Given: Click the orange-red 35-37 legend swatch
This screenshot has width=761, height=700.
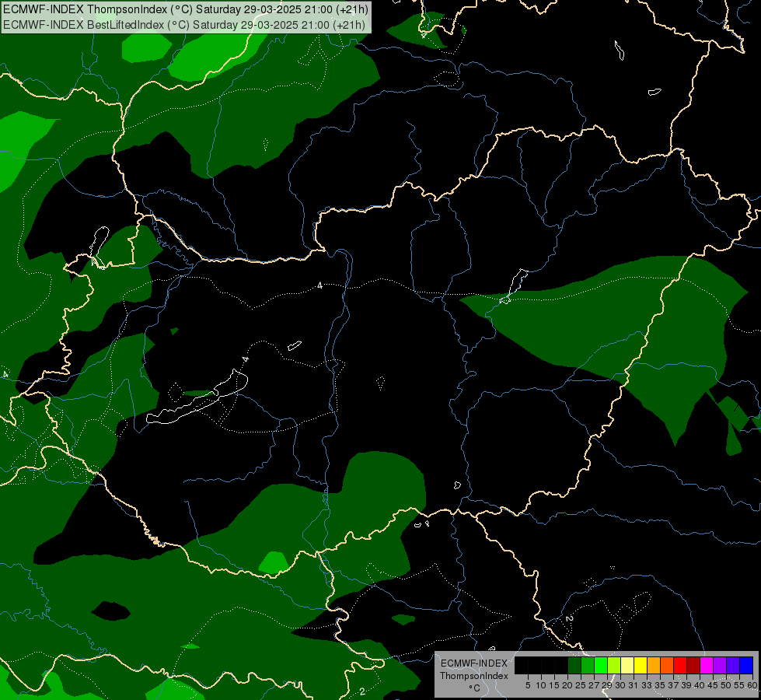Looking at the screenshot, I should click(667, 665).
